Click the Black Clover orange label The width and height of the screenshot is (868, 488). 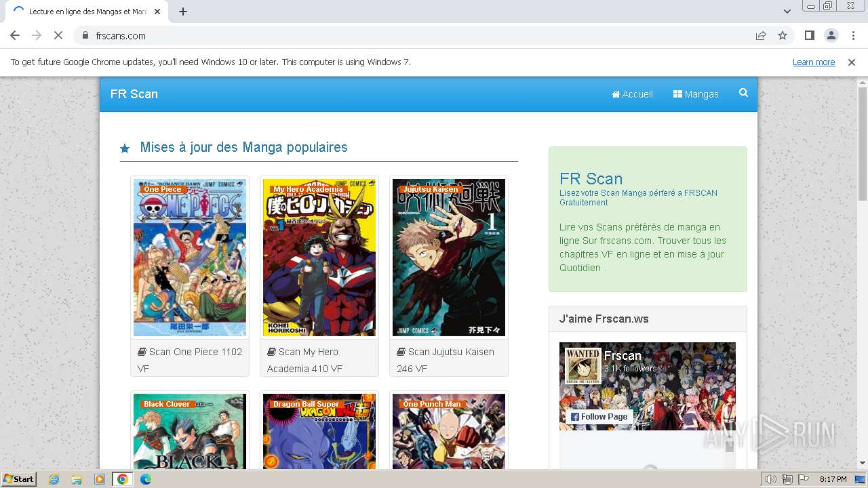tap(167, 405)
